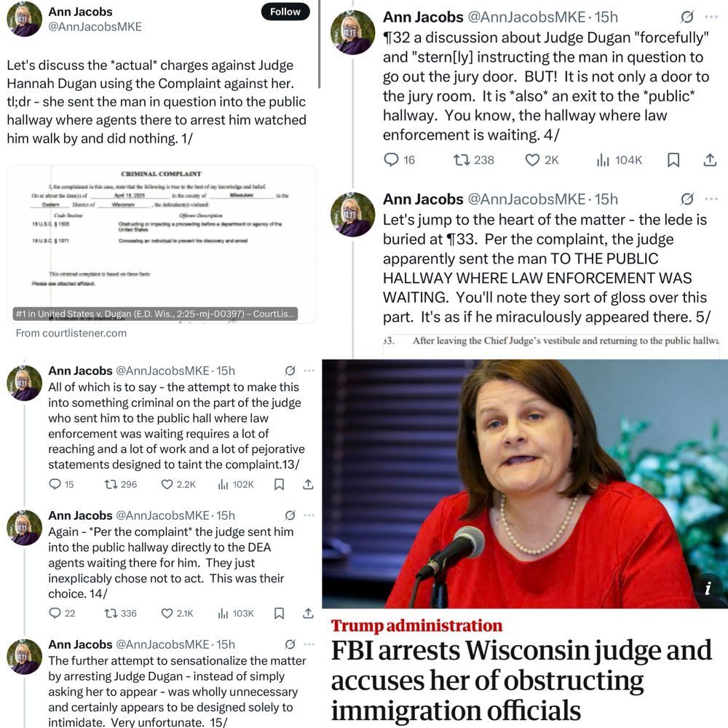
Task: Bookmark the tweet ending in 4/
Action: (x=673, y=160)
